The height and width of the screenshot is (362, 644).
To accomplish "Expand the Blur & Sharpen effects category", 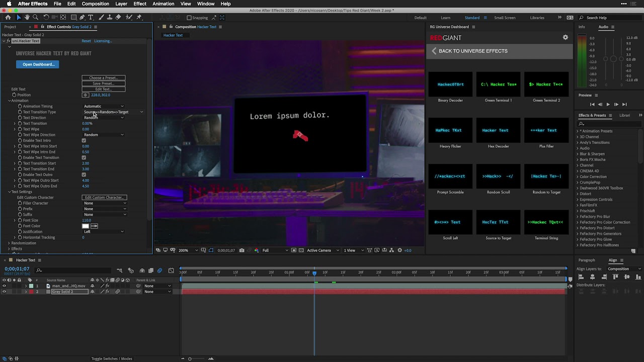I will coord(578,154).
